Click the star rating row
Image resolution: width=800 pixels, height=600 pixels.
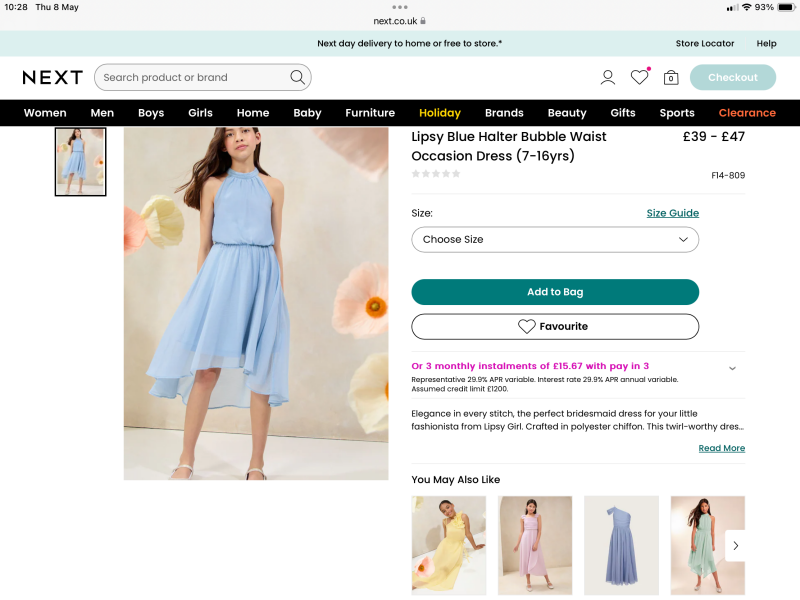click(436, 174)
